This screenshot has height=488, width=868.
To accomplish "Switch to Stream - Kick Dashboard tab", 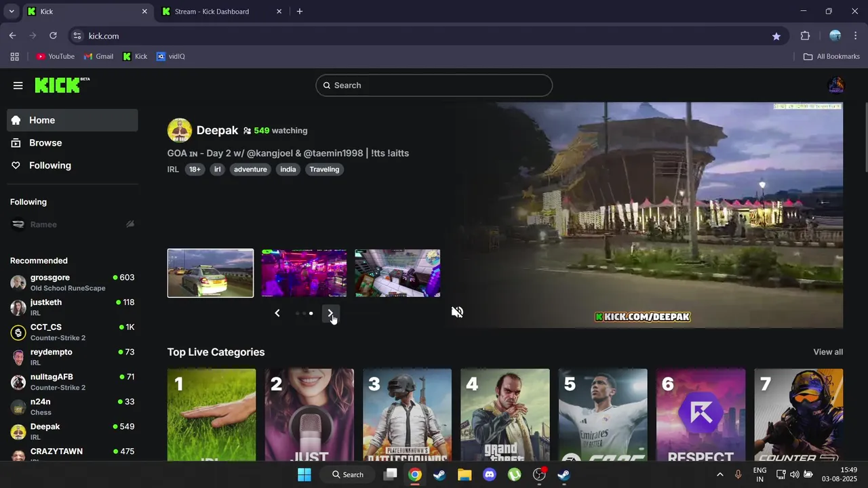I will (221, 12).
